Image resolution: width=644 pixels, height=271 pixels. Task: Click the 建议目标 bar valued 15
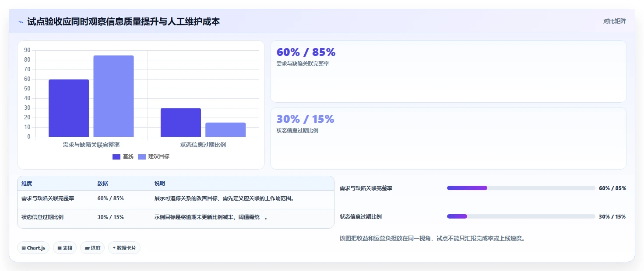225,130
